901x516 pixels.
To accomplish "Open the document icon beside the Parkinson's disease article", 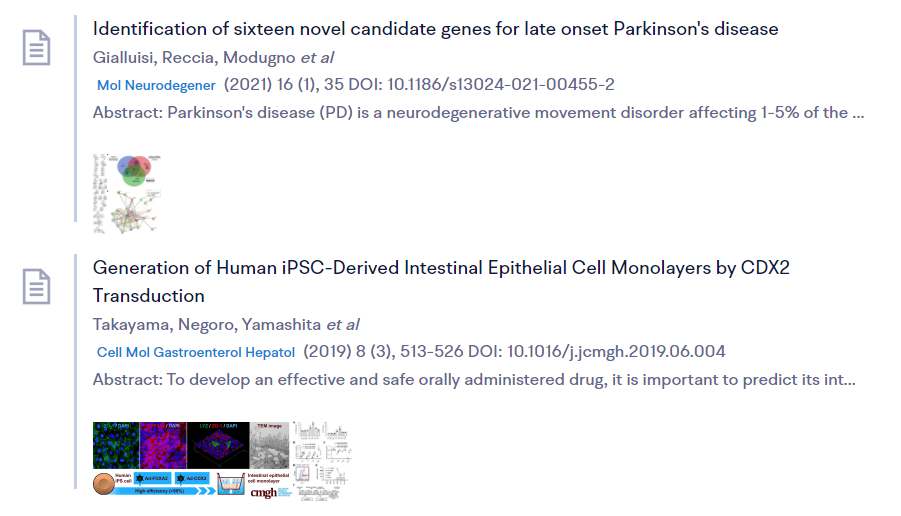I will [x=36, y=48].
